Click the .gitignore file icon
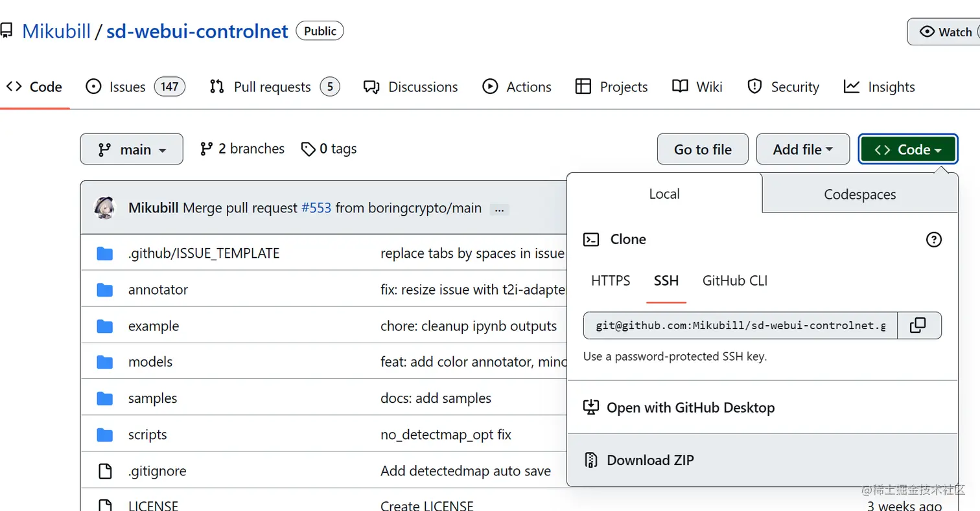980x511 pixels. pyautogui.click(x=104, y=471)
